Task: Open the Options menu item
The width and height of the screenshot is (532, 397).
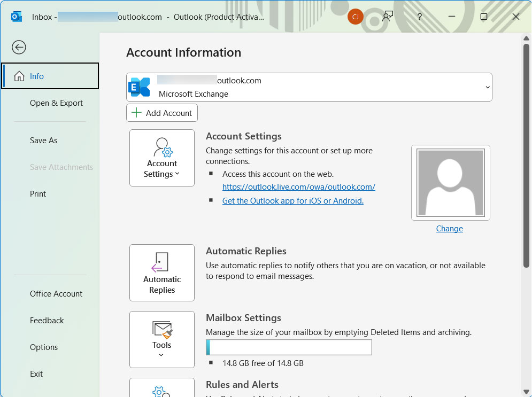Action: pyautogui.click(x=44, y=347)
